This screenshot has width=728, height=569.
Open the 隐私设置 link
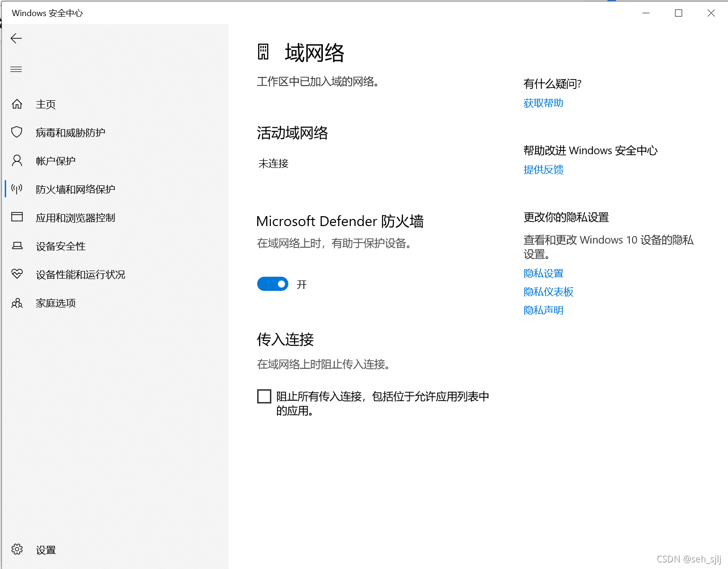tap(543, 273)
